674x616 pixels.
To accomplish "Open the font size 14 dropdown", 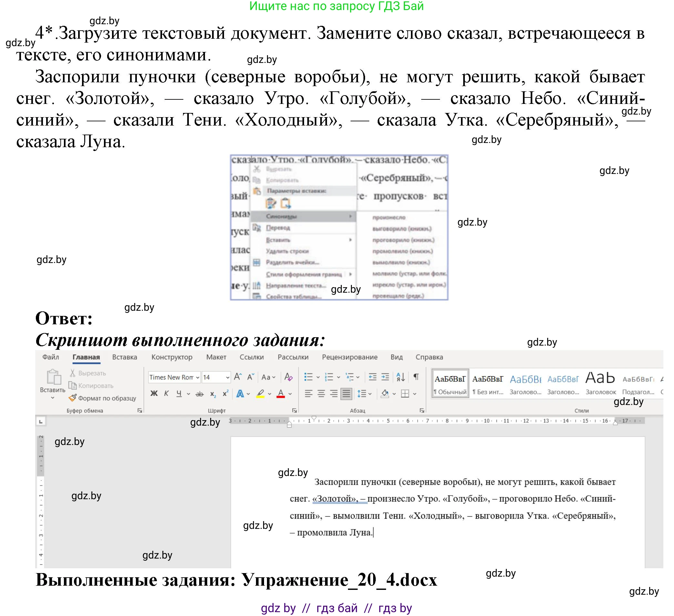I will coord(228,377).
